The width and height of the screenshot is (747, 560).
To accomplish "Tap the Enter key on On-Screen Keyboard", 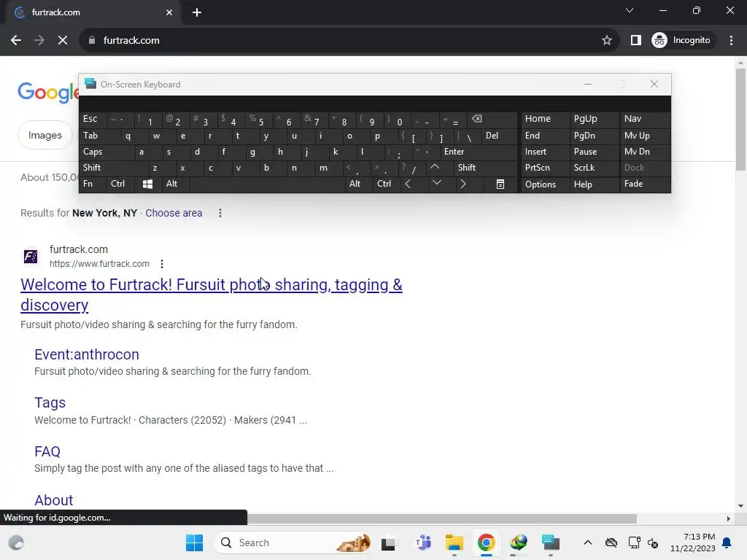I will pos(479,152).
